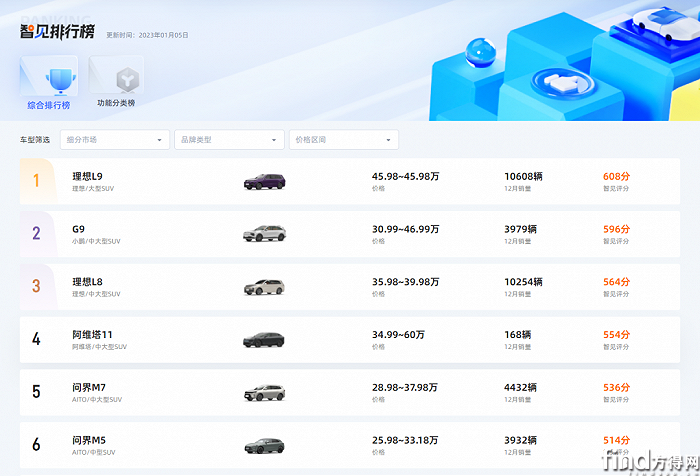This screenshot has width=700, height=476.
Task: Click the 问界M5 car thumbnail
Action: (x=264, y=446)
